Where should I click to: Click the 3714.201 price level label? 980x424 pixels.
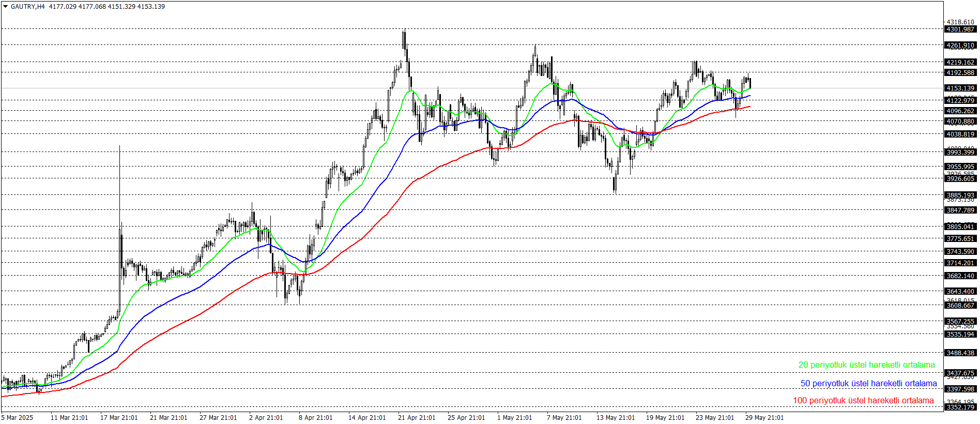(960, 263)
